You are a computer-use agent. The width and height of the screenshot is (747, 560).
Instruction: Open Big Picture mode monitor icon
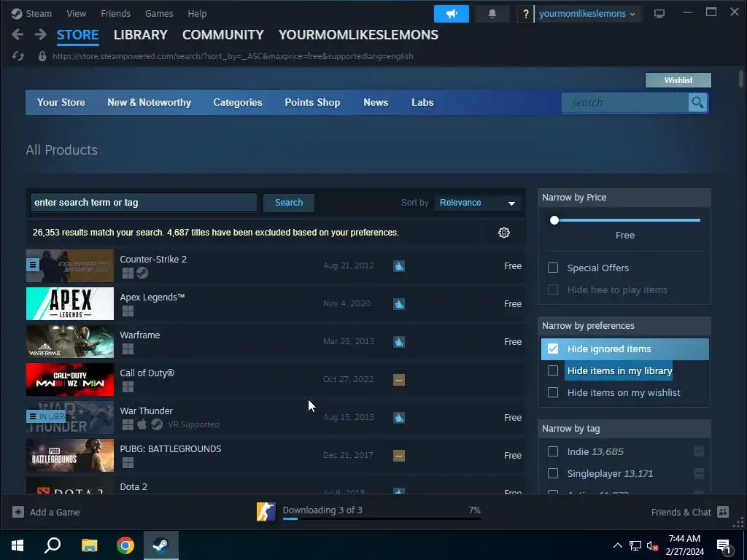(x=659, y=14)
